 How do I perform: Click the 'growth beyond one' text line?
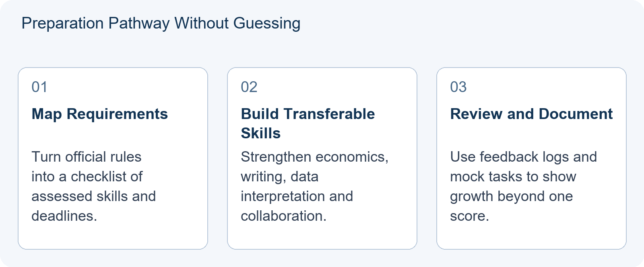pyautogui.click(x=512, y=196)
